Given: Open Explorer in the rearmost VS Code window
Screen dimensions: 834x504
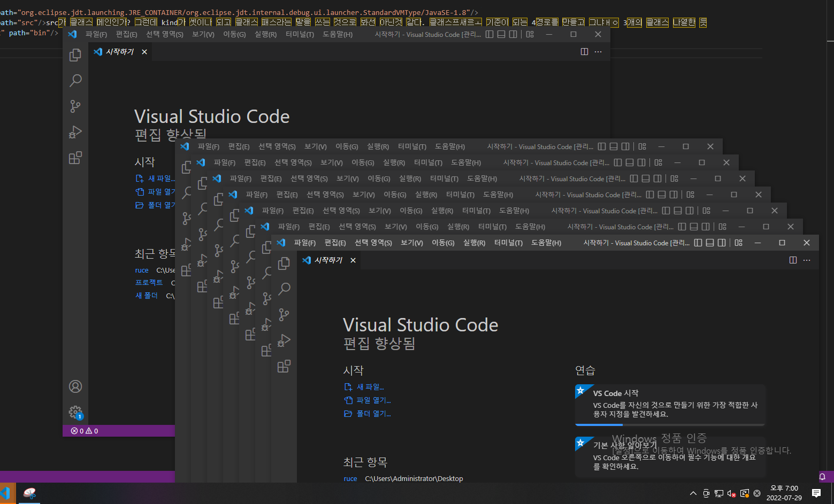Looking at the screenshot, I should [x=75, y=55].
